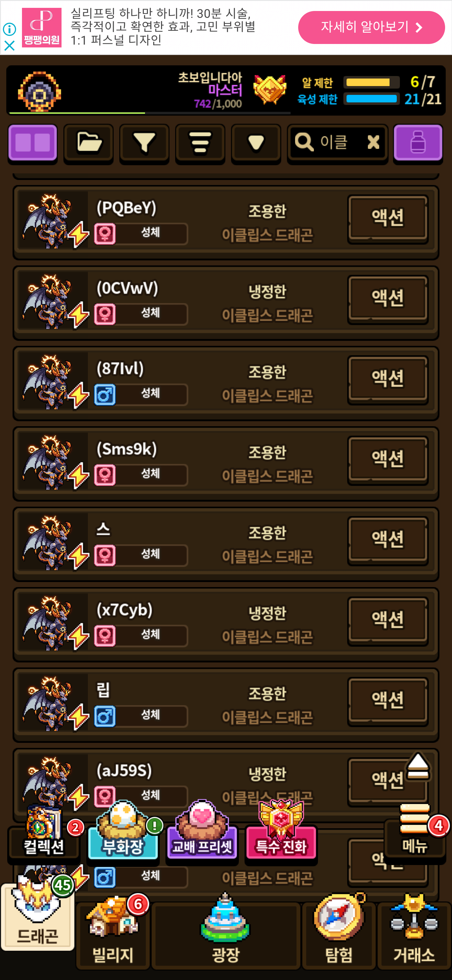Open the 교배 프리셋 breeding preset icon
This screenshot has height=980, width=452.
point(202,833)
